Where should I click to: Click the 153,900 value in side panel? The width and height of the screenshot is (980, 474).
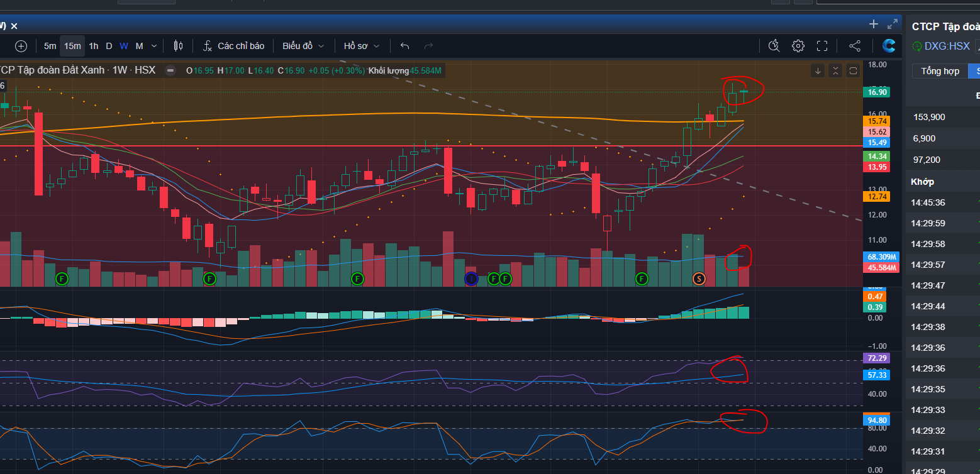(929, 117)
